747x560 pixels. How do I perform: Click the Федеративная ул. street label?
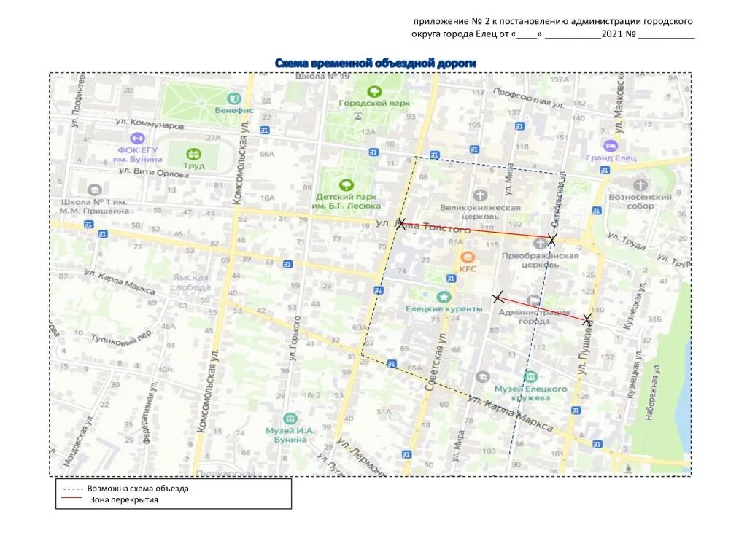149,413
